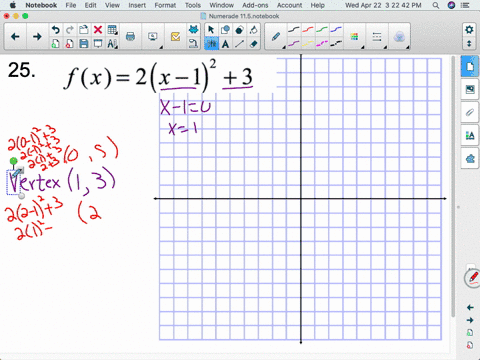Screen dimensions: 480x360
Task: Undo the last action
Action: pos(56,30)
